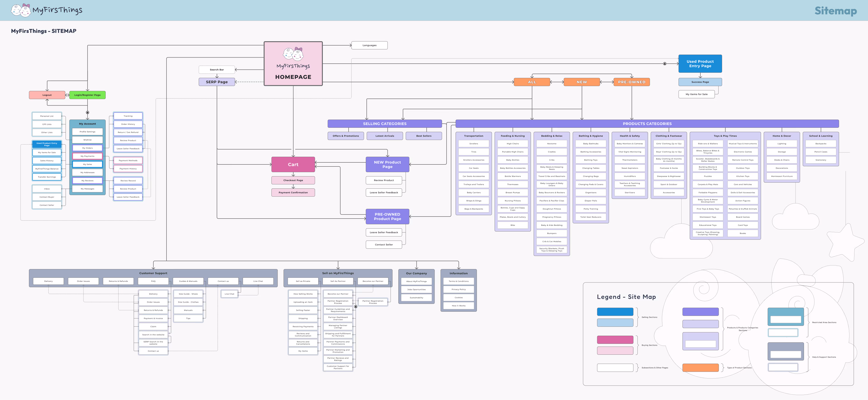Screen dimensions: 868x400
Task: Select the orange ALL product type box
Action: (x=532, y=82)
